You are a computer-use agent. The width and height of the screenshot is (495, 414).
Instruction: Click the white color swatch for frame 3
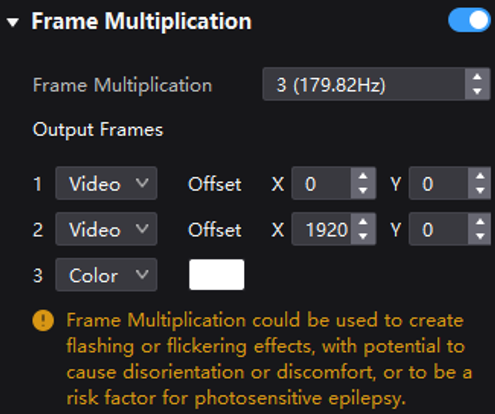coord(217,275)
